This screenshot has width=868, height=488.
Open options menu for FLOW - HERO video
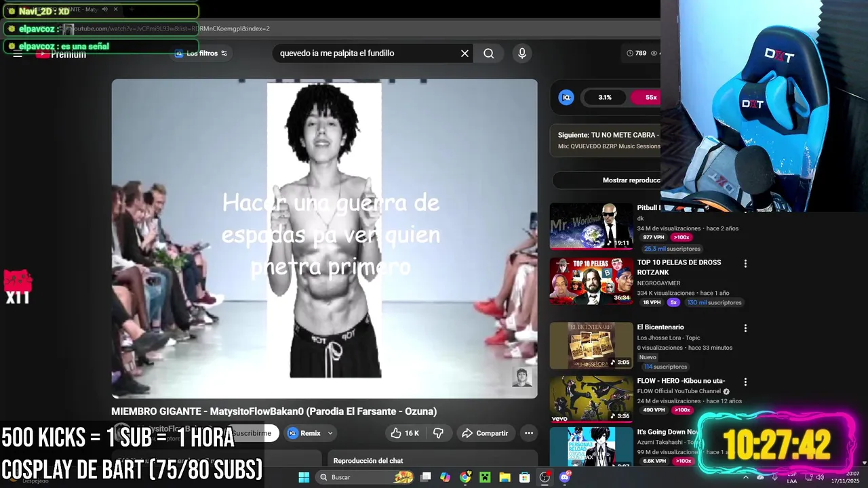745,382
